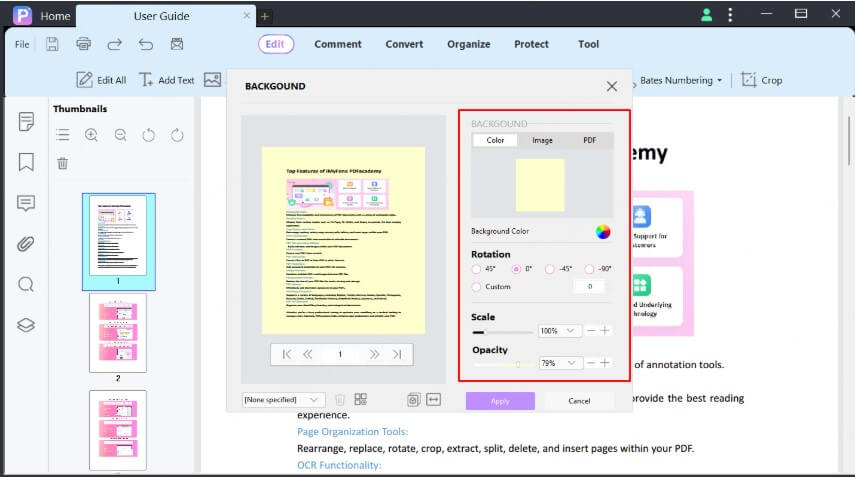
Task: Click the Scale slider
Action: pyautogui.click(x=502, y=332)
